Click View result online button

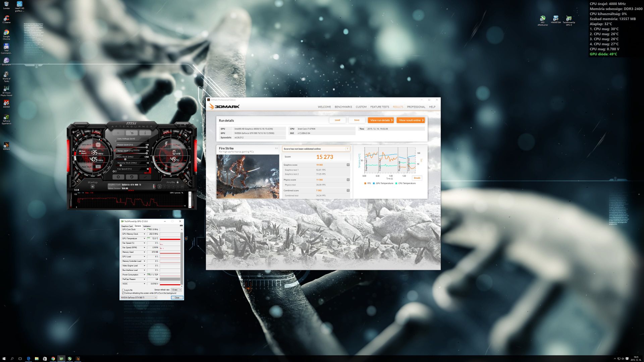[x=411, y=120]
